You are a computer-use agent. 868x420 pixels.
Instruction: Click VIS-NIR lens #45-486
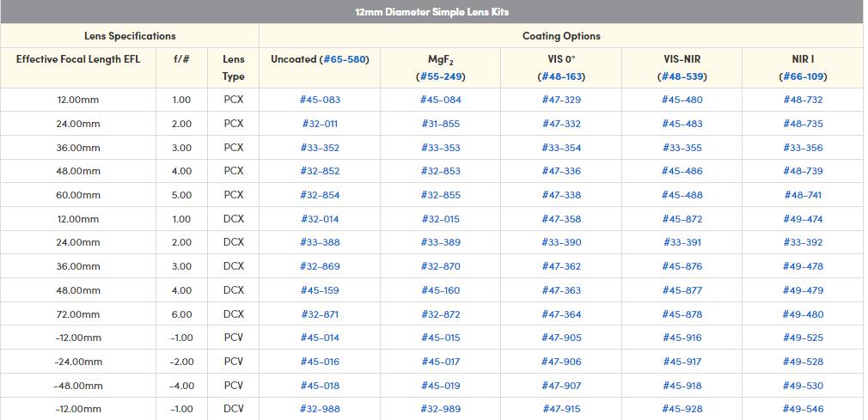pyautogui.click(x=682, y=171)
